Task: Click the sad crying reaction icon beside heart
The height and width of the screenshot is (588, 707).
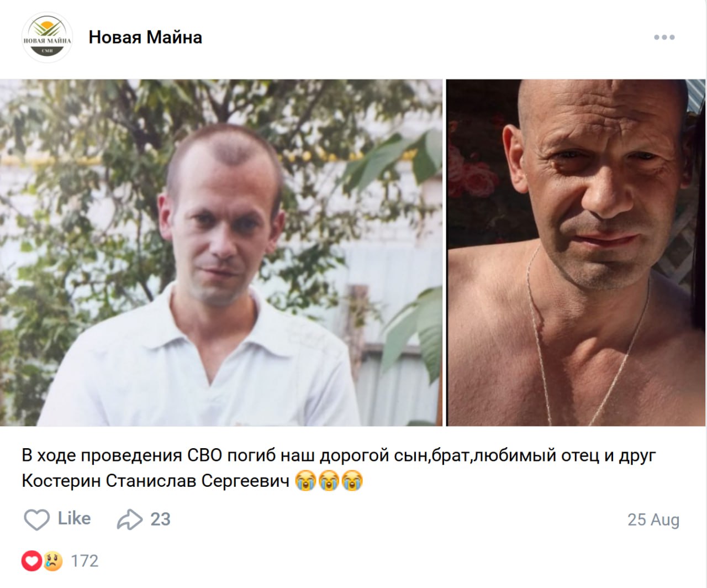Action: [x=52, y=561]
